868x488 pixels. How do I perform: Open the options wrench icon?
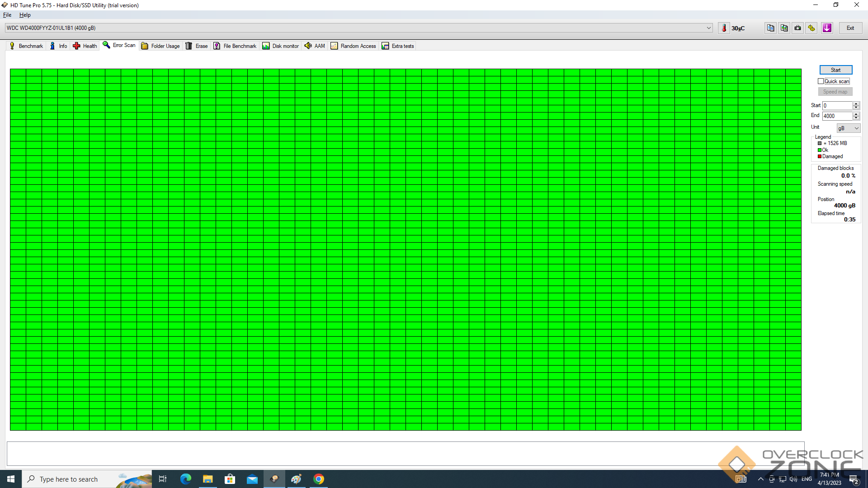811,28
